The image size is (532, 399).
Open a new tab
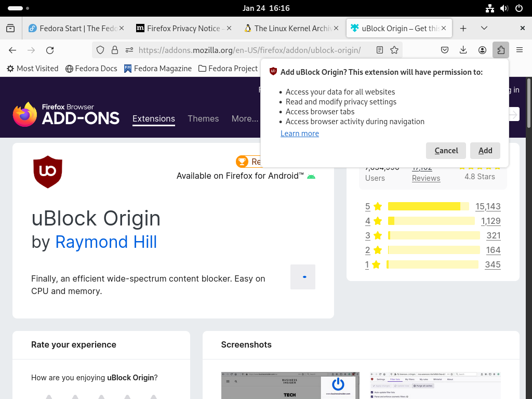[463, 28]
